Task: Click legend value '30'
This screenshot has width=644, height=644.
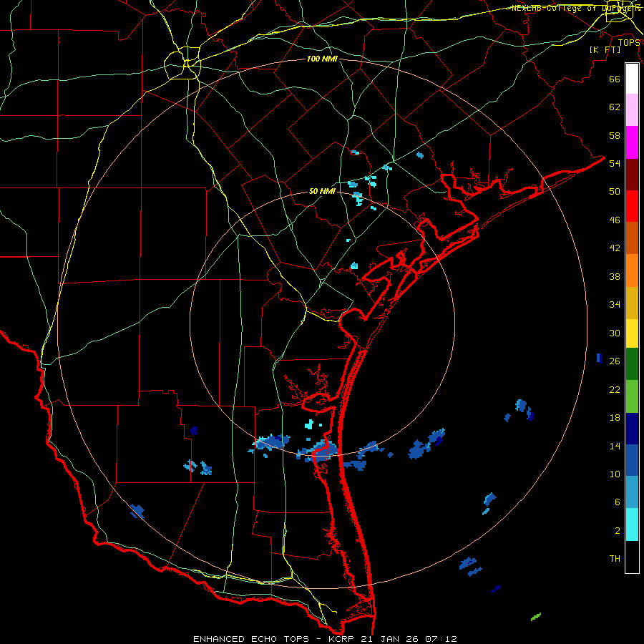Action: (x=615, y=333)
